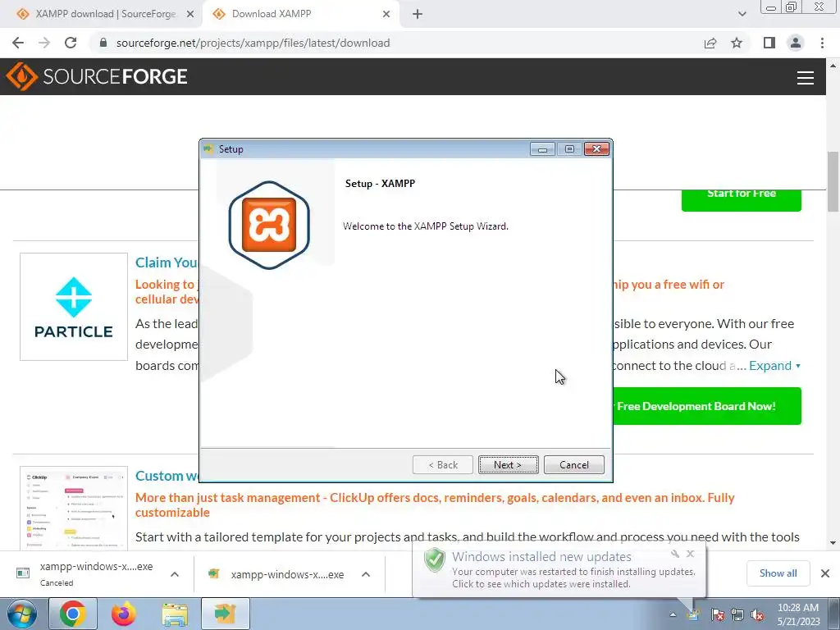Click 'Show all' downloads
Screen dimensions: 840x630
coord(778,573)
